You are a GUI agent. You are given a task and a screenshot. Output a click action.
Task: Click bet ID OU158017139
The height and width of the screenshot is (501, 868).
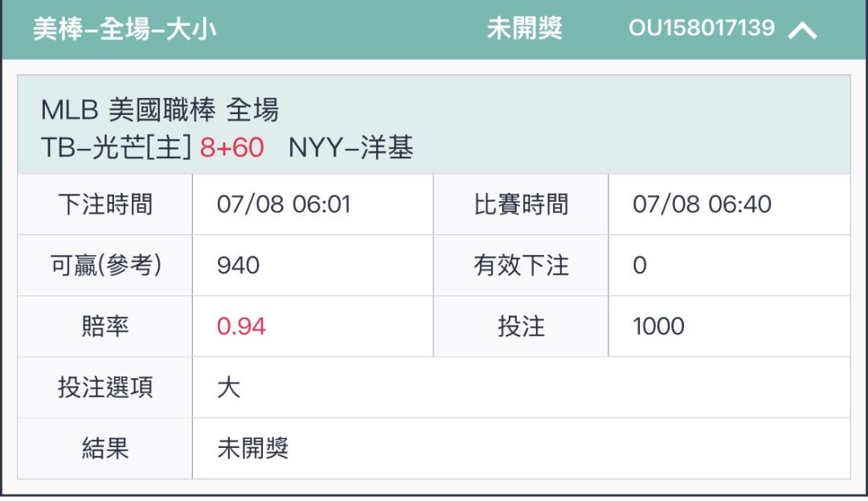tap(702, 27)
